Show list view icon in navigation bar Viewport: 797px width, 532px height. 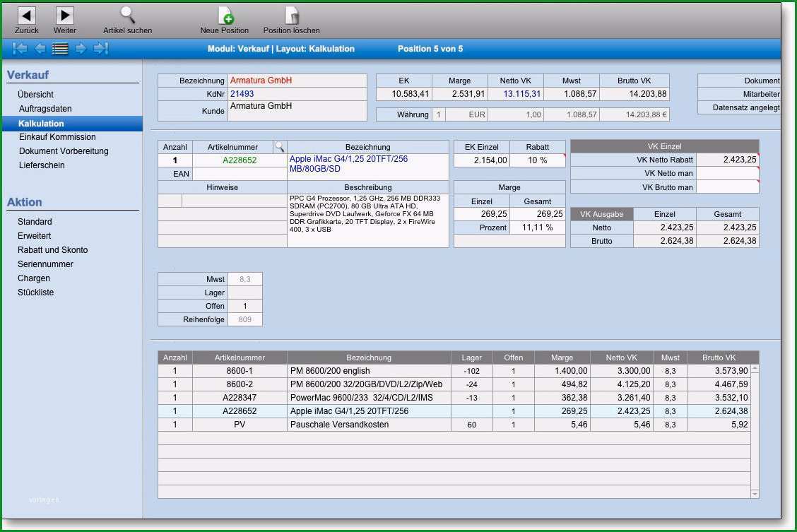click(x=60, y=49)
